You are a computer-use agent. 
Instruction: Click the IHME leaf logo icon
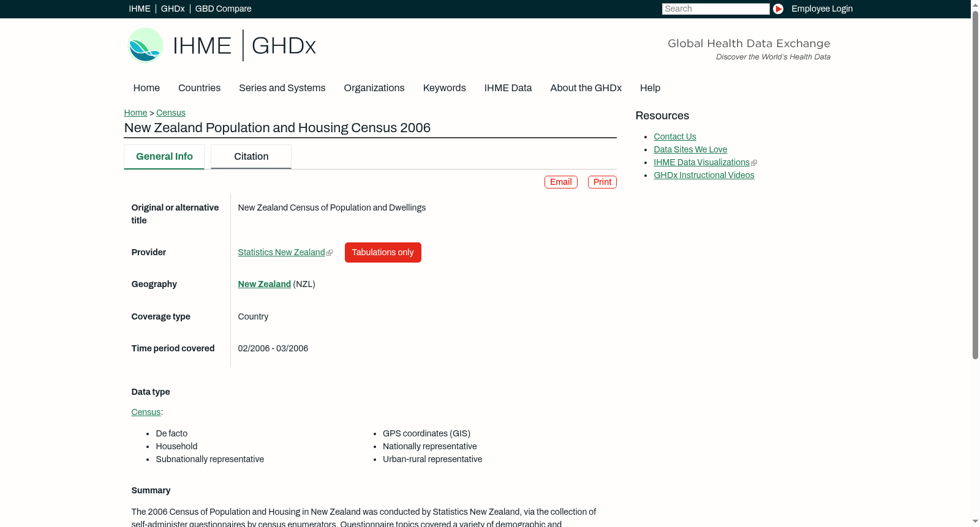145,45
